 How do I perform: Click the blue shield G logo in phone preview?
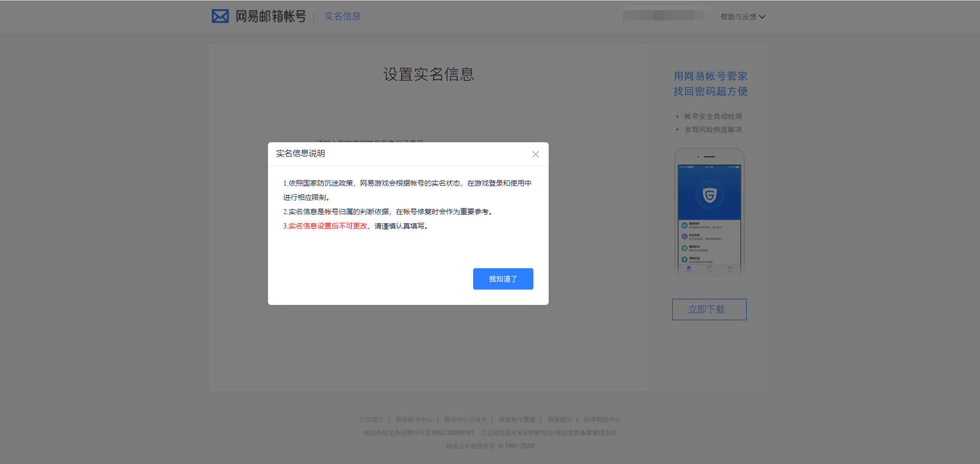709,195
